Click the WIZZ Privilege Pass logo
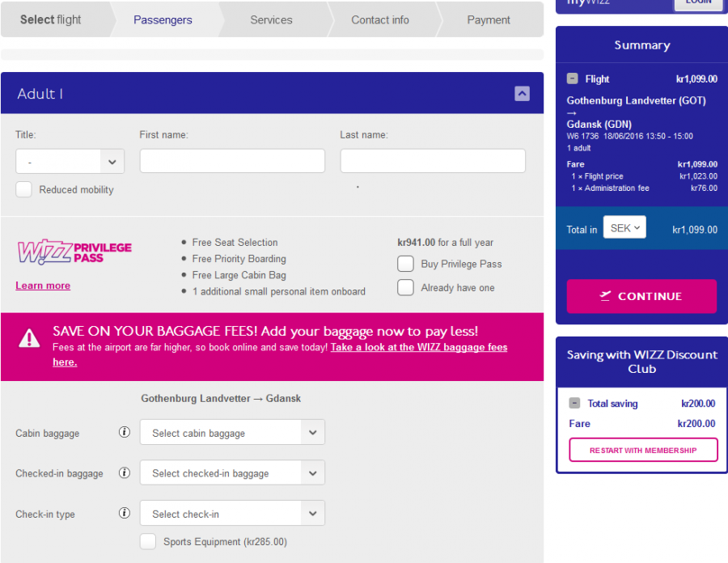 tap(74, 252)
